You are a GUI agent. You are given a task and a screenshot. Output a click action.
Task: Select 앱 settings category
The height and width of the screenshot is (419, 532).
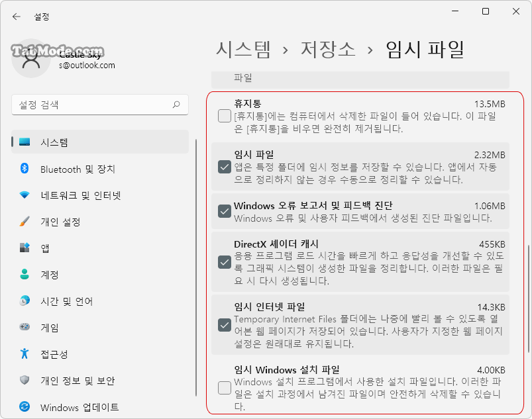100,248
